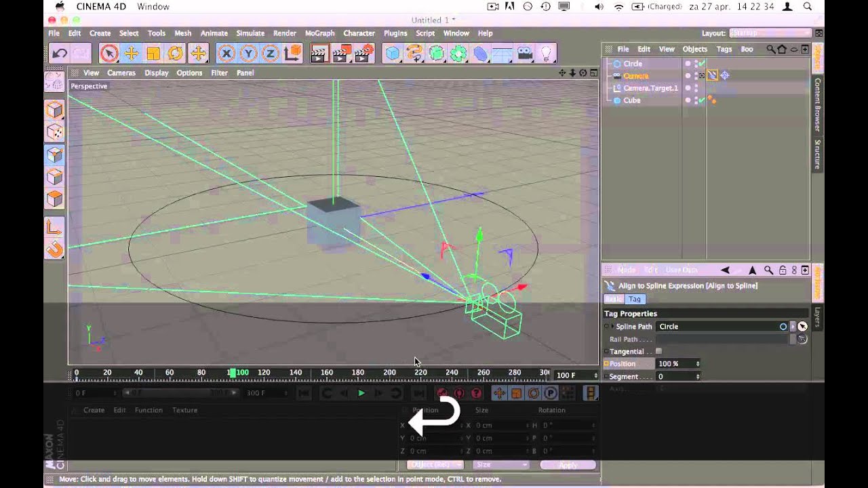Select the Texture mode checkered cube
Viewport: 868px width, 488px height.
pyautogui.click(x=54, y=132)
